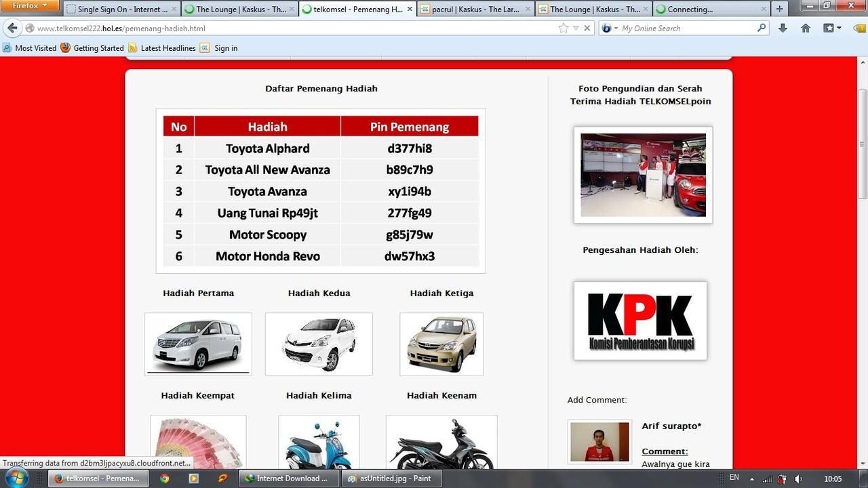This screenshot has height=488, width=868.
Task: Click the 'Hadiah Keempat' label
Action: pyautogui.click(x=198, y=396)
